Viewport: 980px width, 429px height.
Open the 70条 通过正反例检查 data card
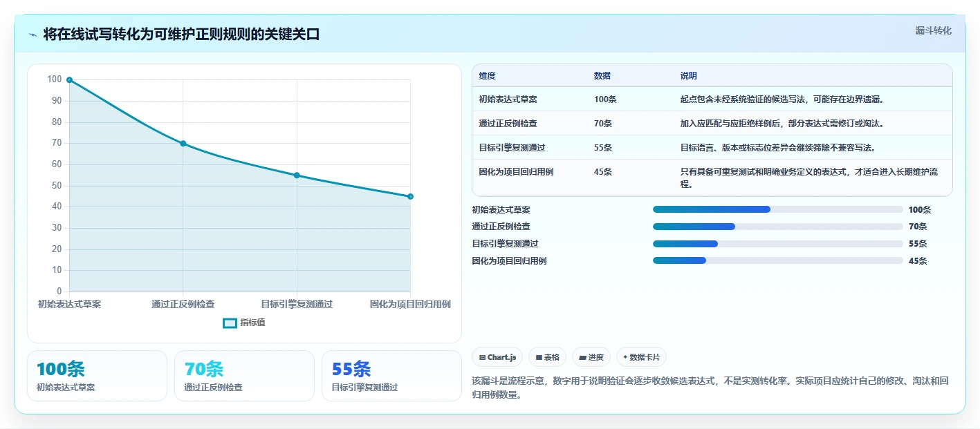[244, 376]
